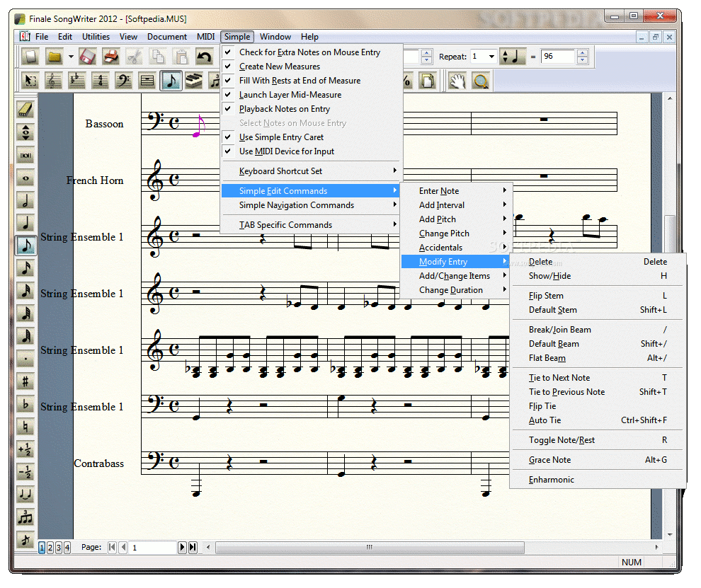Expand Keyboard Shortcut Set submenu

pyautogui.click(x=312, y=171)
